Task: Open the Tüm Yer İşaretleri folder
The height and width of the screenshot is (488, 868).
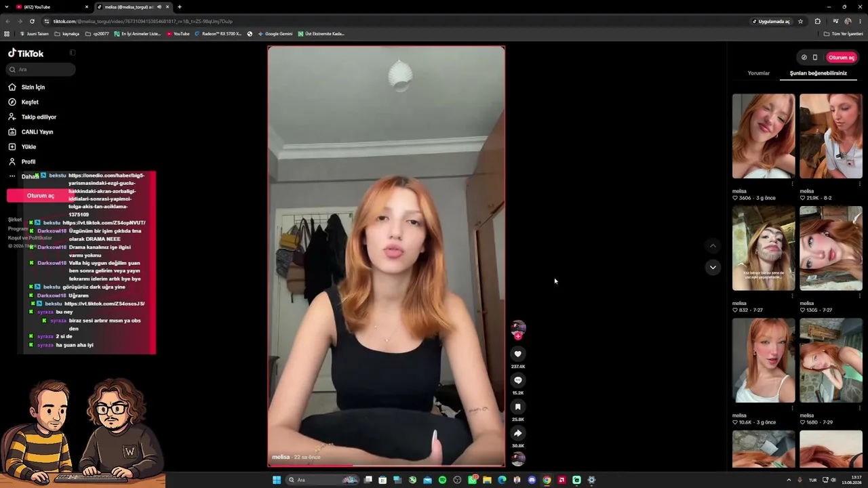Action: pyautogui.click(x=843, y=34)
